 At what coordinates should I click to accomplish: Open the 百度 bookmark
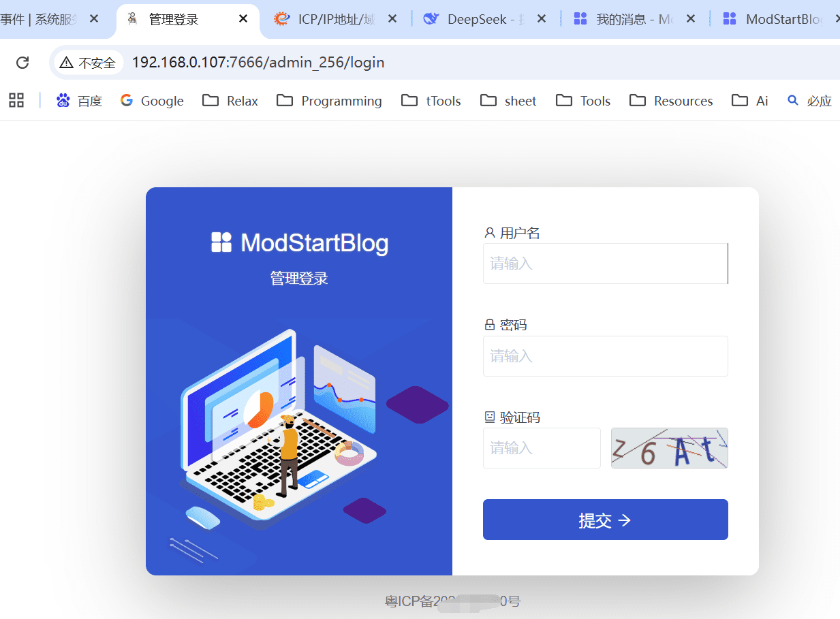[x=80, y=101]
